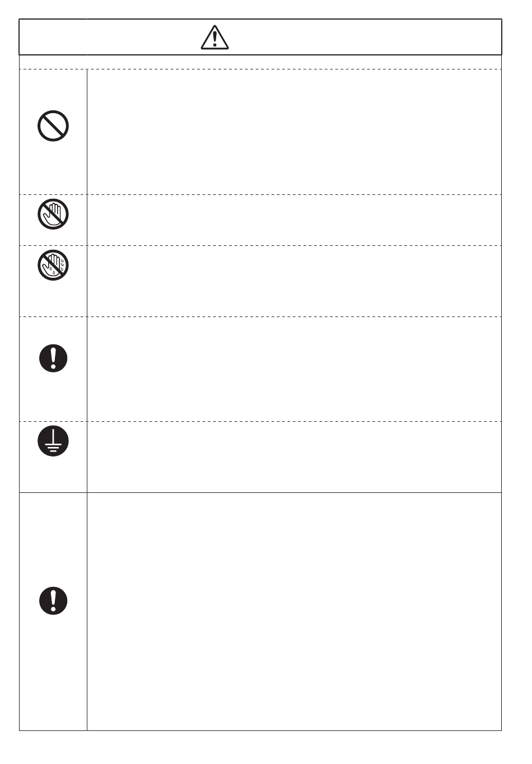
Task: Select the do-not-touch hand icon
Action: 53,214
